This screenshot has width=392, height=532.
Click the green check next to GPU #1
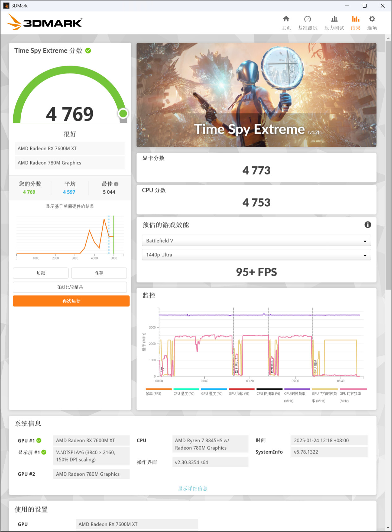pyautogui.click(x=39, y=440)
